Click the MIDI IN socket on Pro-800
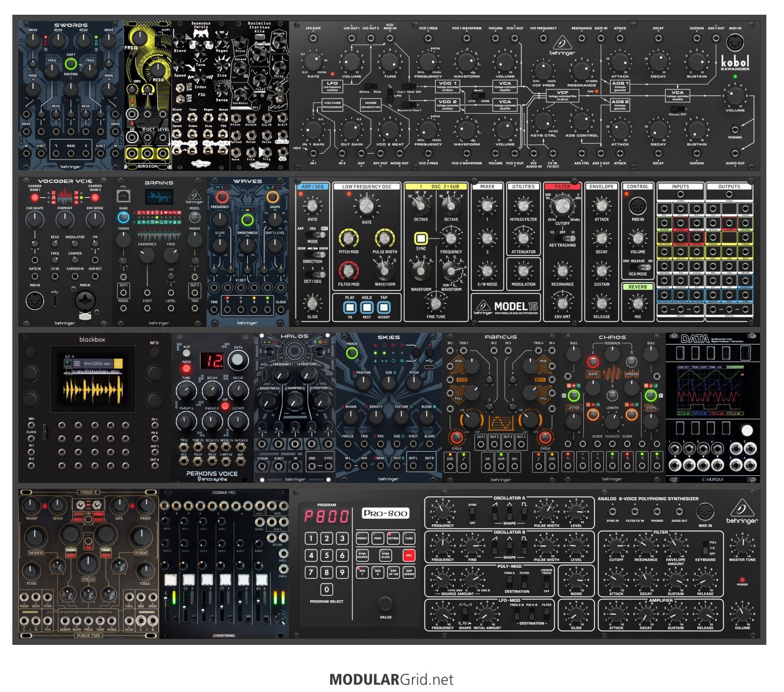 pyautogui.click(x=705, y=512)
